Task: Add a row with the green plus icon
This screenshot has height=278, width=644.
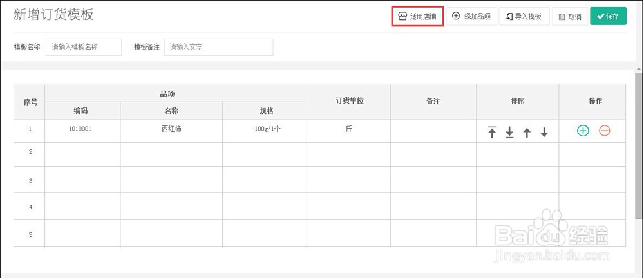Action: tap(583, 131)
